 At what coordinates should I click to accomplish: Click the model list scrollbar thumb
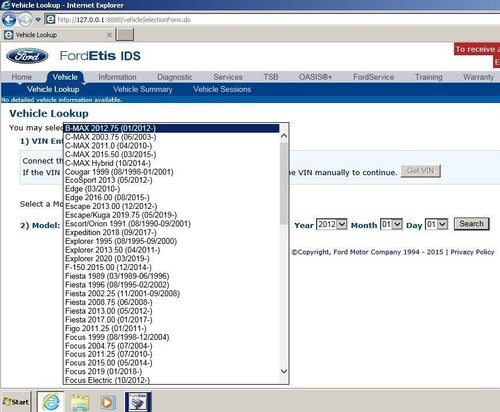pyautogui.click(x=284, y=184)
